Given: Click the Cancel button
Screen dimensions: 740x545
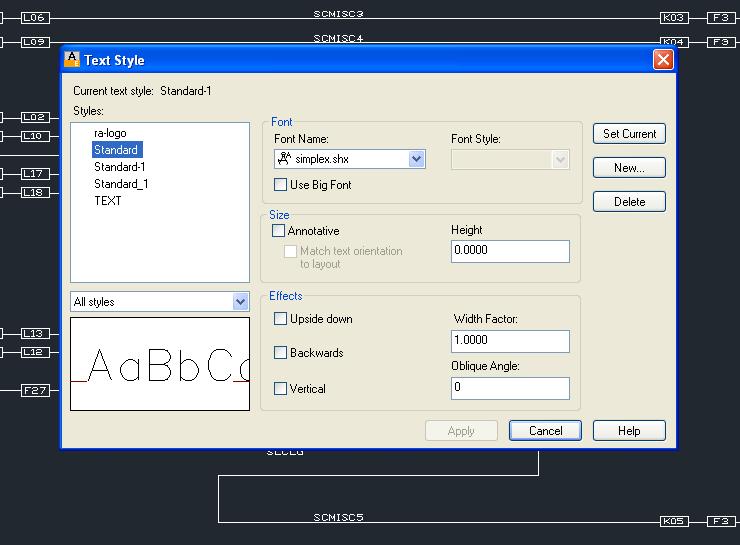Looking at the screenshot, I should [x=545, y=430].
